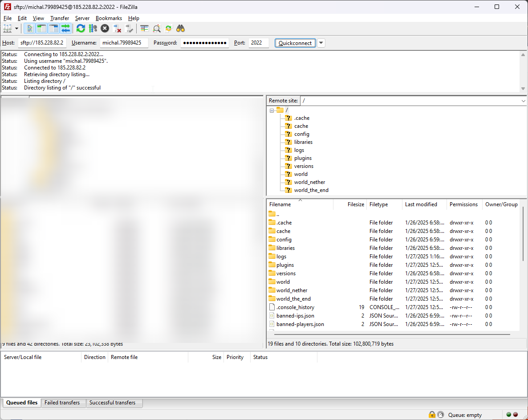
Task: Click message log vertical scrollbar down arrow
Action: pyautogui.click(x=523, y=89)
